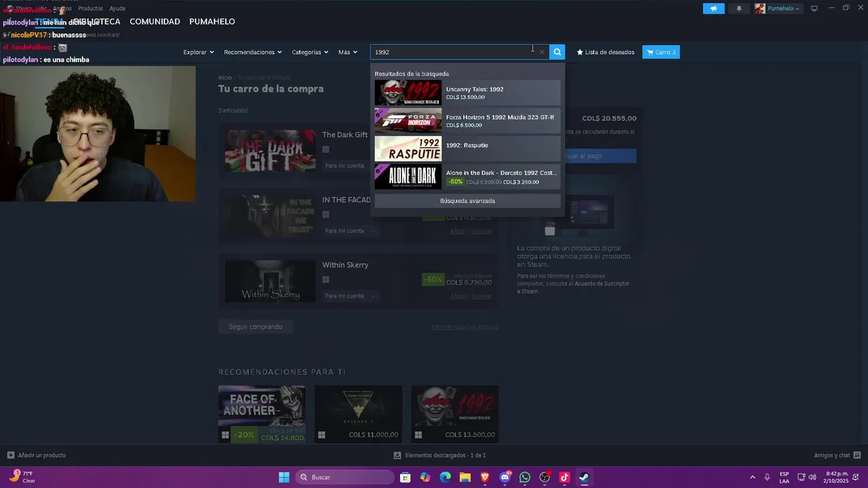The width and height of the screenshot is (868, 488).
Task: Expand the Categorías dropdown
Action: pyautogui.click(x=310, y=52)
